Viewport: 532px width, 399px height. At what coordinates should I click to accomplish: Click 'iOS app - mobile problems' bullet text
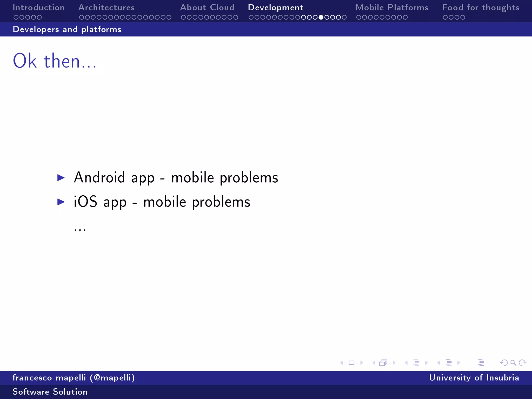pos(162,202)
